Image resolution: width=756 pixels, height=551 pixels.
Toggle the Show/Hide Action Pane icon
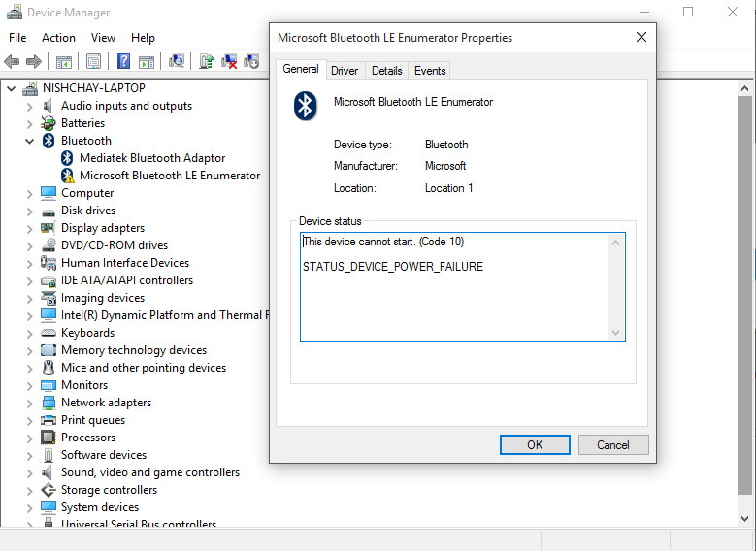(x=147, y=62)
